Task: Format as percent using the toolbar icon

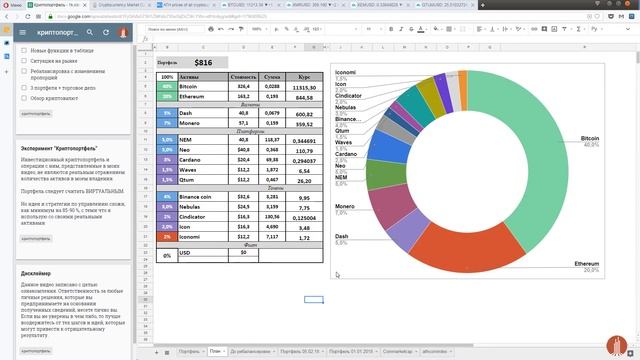Action: (x=287, y=29)
